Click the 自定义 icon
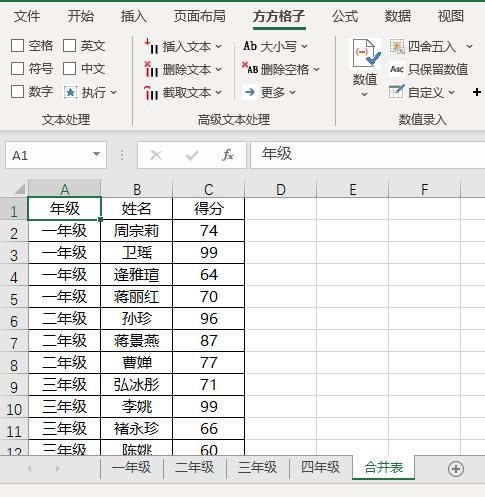The height and width of the screenshot is (497, 485). click(x=397, y=92)
